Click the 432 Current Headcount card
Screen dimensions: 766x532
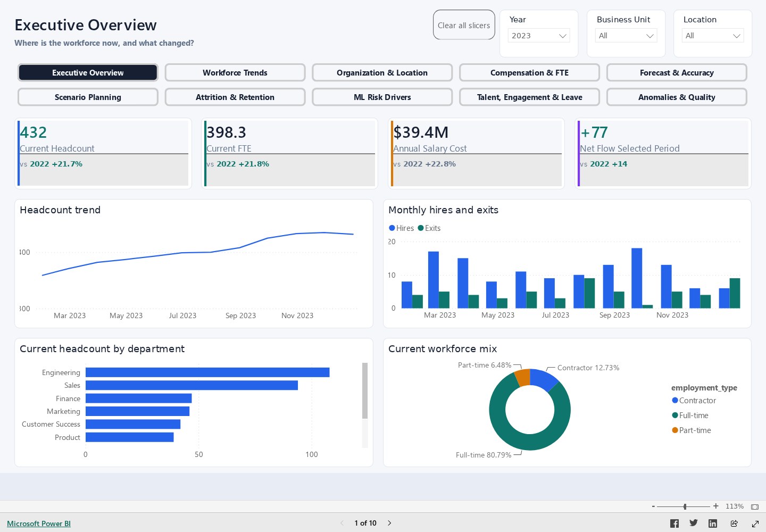(x=103, y=153)
